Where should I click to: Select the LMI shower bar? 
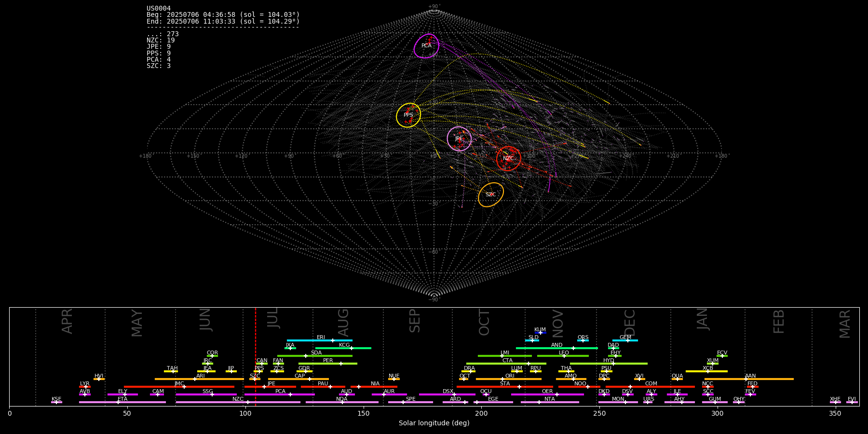pyautogui.click(x=505, y=356)
